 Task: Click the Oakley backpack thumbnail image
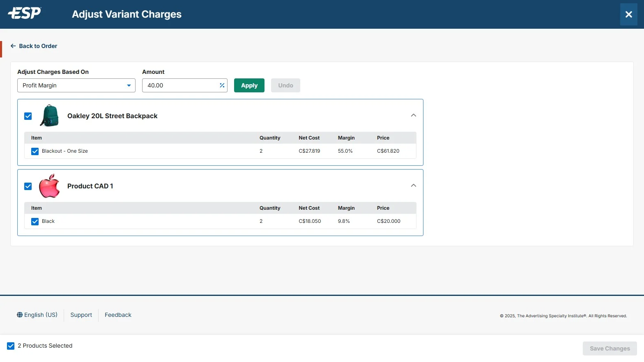pos(49,116)
